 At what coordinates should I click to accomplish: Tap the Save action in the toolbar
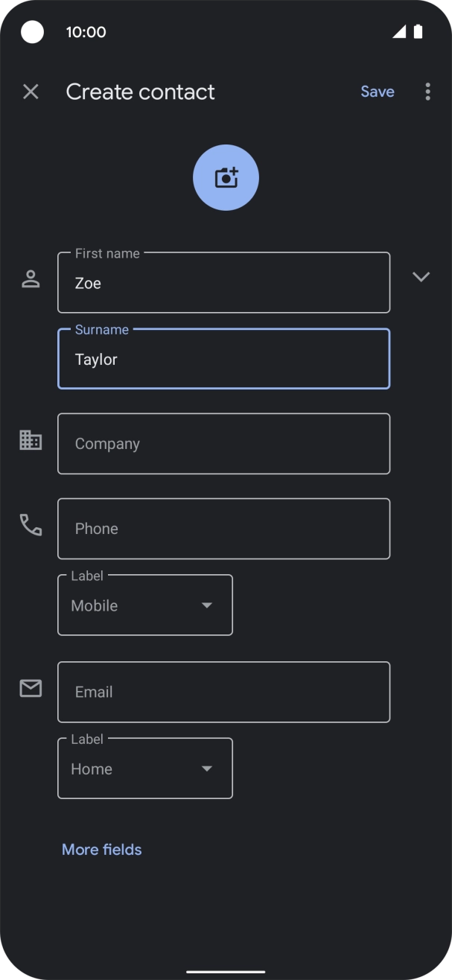tap(377, 91)
